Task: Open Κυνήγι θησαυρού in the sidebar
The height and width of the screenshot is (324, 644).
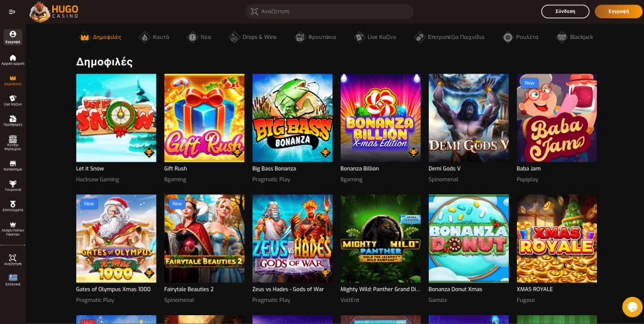Action: [13, 143]
